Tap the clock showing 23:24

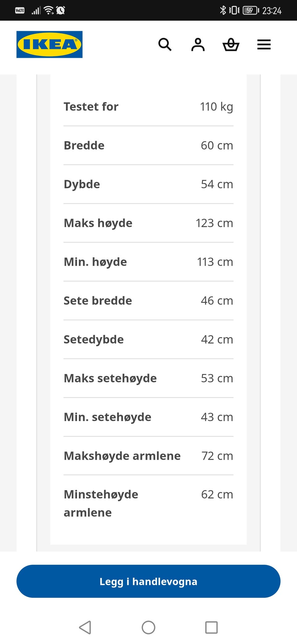(x=272, y=11)
